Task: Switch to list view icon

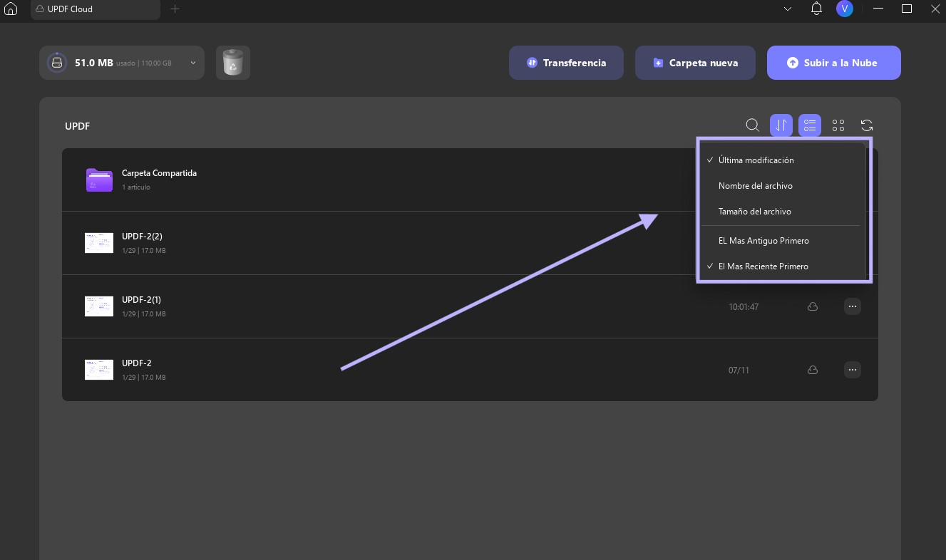Action: click(x=810, y=125)
